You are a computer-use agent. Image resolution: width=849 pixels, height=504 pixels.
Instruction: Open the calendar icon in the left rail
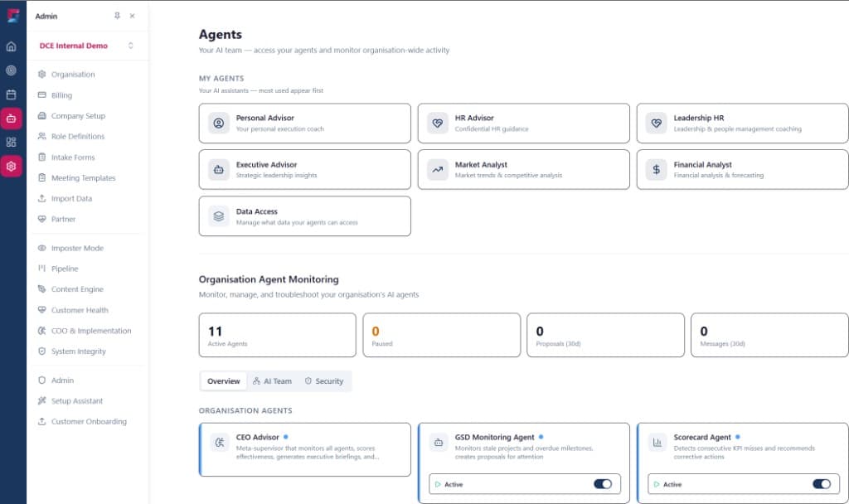(x=11, y=94)
